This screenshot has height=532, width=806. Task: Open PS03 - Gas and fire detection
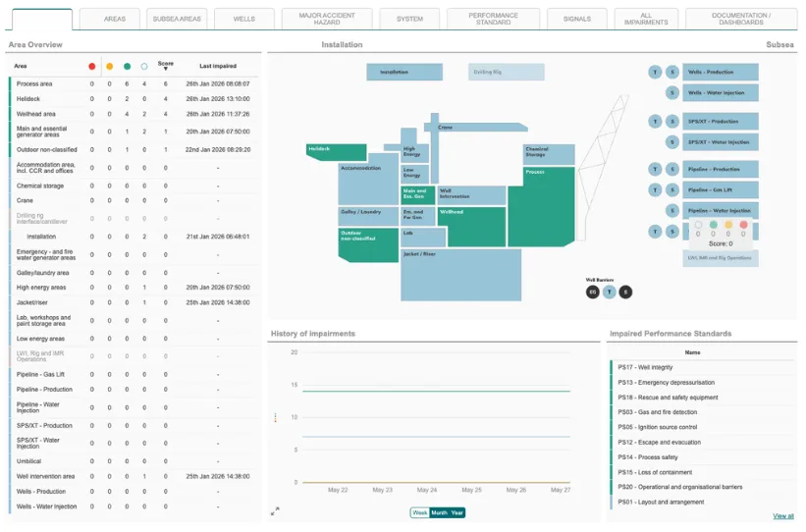(703, 412)
